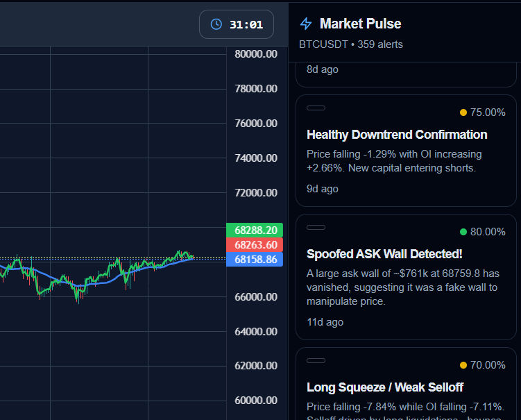Click the 62000.00 price axis label
521x420 pixels.
(x=256, y=366)
